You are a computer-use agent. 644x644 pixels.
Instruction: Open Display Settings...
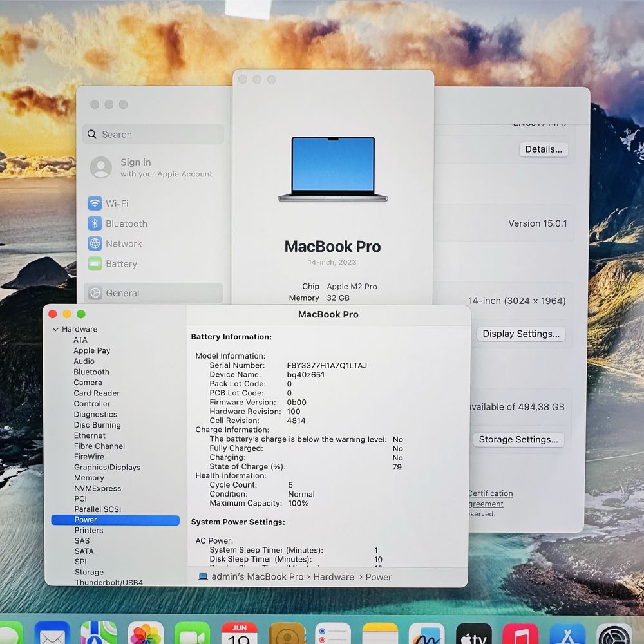pyautogui.click(x=521, y=334)
